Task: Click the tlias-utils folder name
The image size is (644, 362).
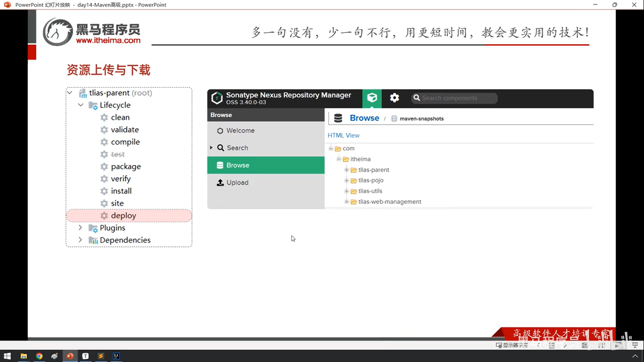Action: tap(370, 191)
